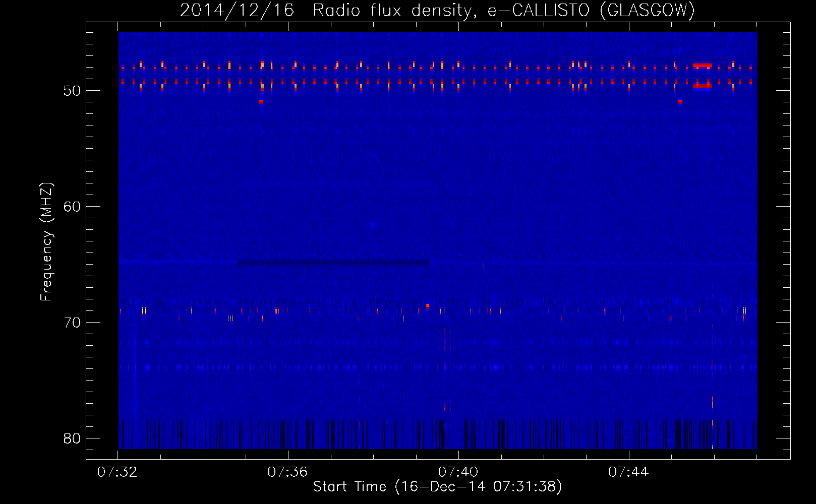The width and height of the screenshot is (816, 504).
Task: Click the 70 MHz frequency tick label
Action: (x=72, y=323)
